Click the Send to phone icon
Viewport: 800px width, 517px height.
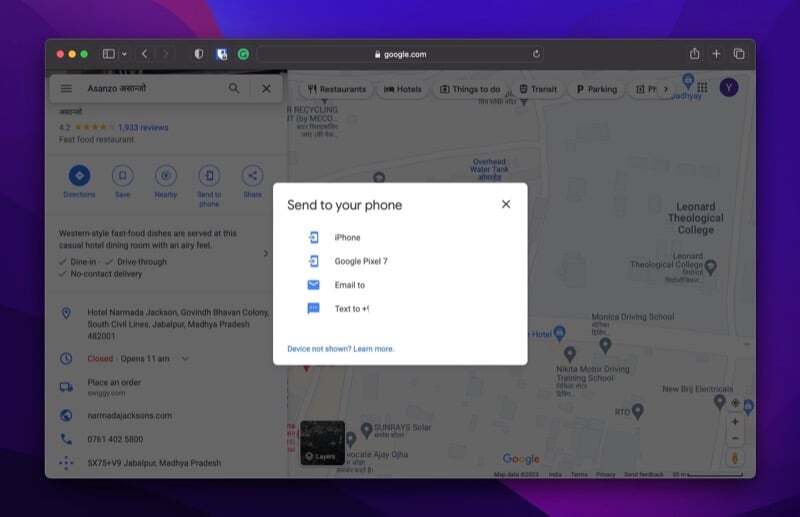tap(209, 176)
